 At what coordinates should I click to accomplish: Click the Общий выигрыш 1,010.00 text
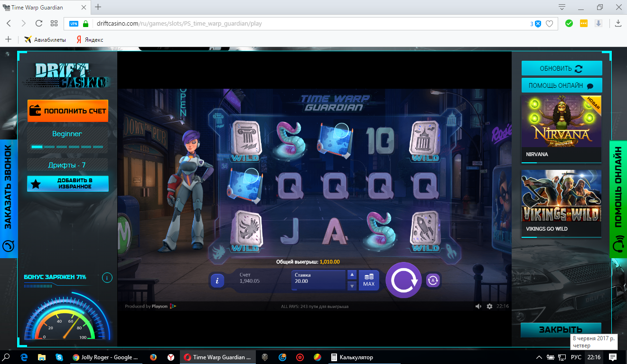[308, 261]
